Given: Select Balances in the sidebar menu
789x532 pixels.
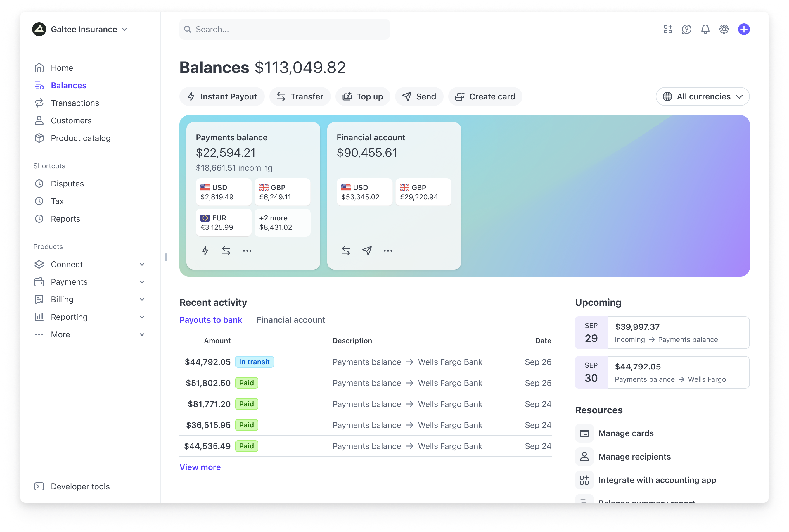Looking at the screenshot, I should (68, 85).
